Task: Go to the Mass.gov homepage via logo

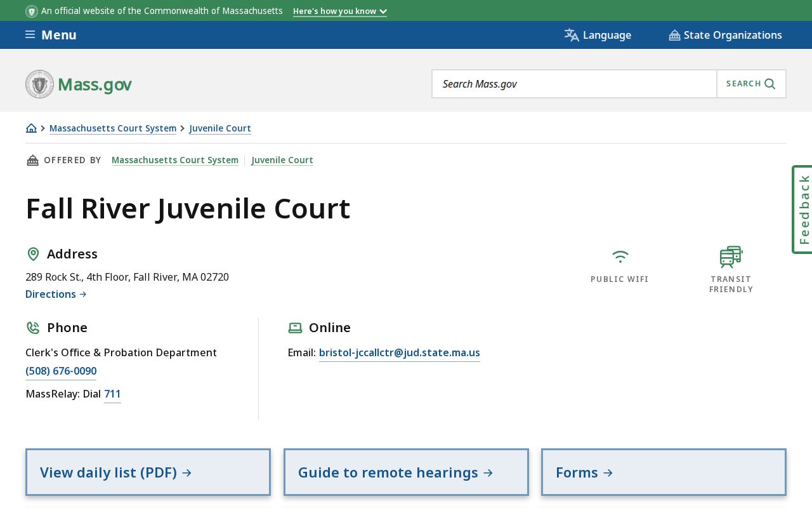Action: pos(79,84)
